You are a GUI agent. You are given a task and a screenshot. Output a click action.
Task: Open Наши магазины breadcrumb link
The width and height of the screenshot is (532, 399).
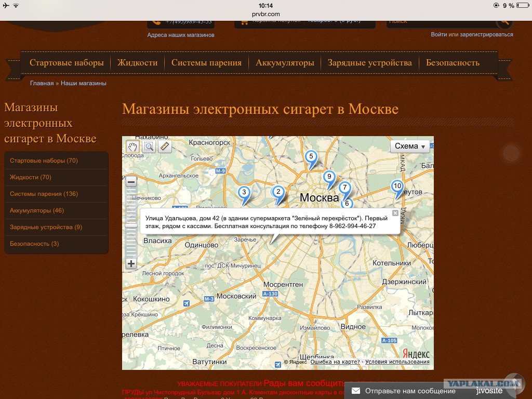(84, 83)
